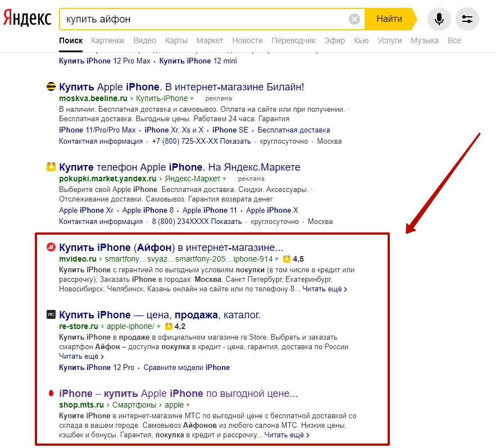
Task: Click the shop.mts.ru URL
Action: click(81, 405)
